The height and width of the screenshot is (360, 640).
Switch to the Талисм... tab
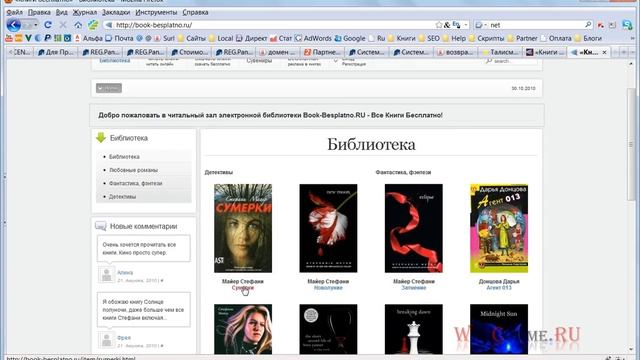[x=500, y=52]
